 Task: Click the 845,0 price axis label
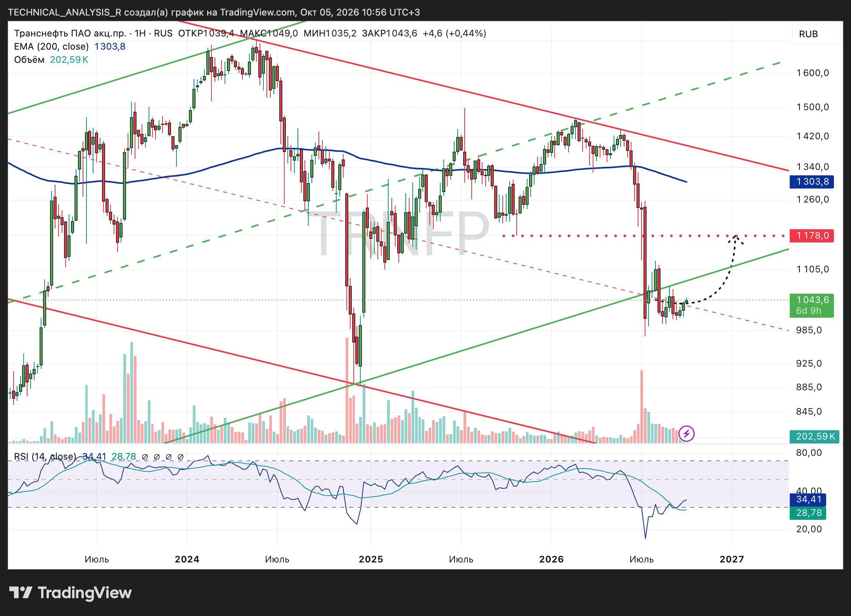(809, 412)
